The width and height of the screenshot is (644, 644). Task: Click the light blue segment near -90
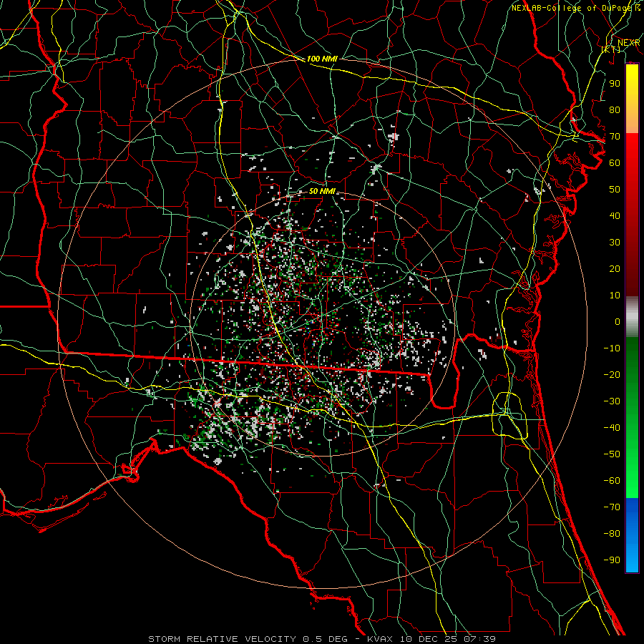632,559
